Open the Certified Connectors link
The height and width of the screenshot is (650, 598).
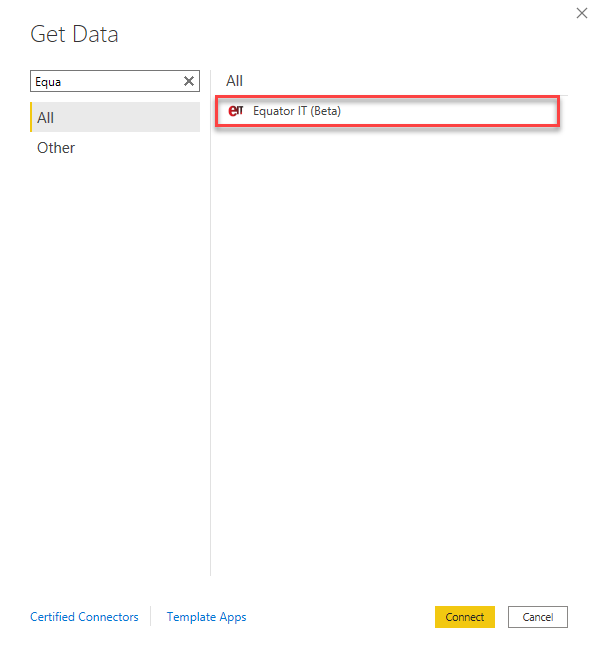84,616
